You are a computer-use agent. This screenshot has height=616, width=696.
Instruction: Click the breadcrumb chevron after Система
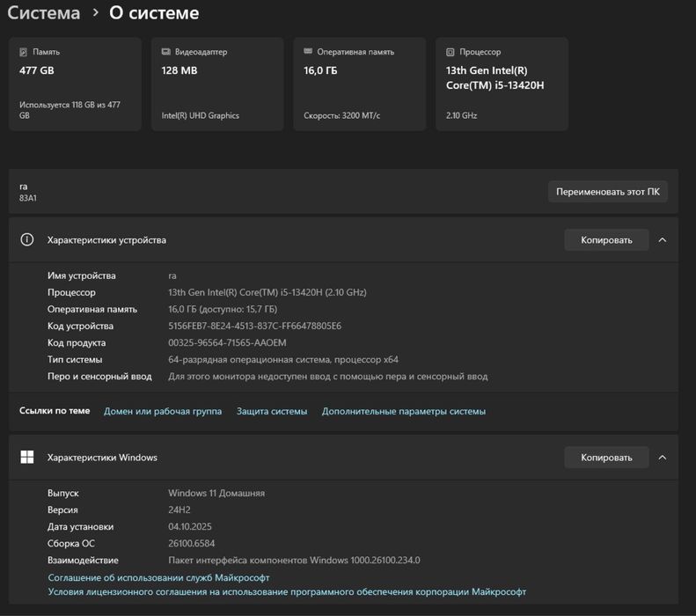95,13
